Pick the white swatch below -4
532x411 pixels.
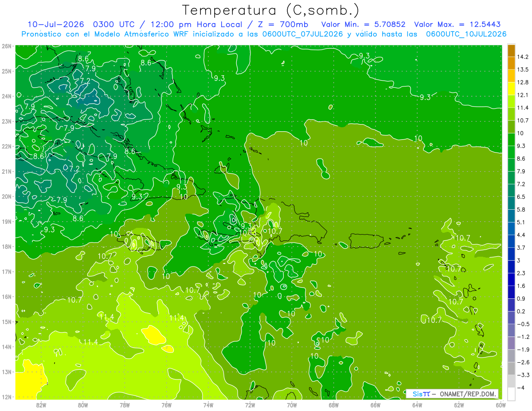point(512,394)
